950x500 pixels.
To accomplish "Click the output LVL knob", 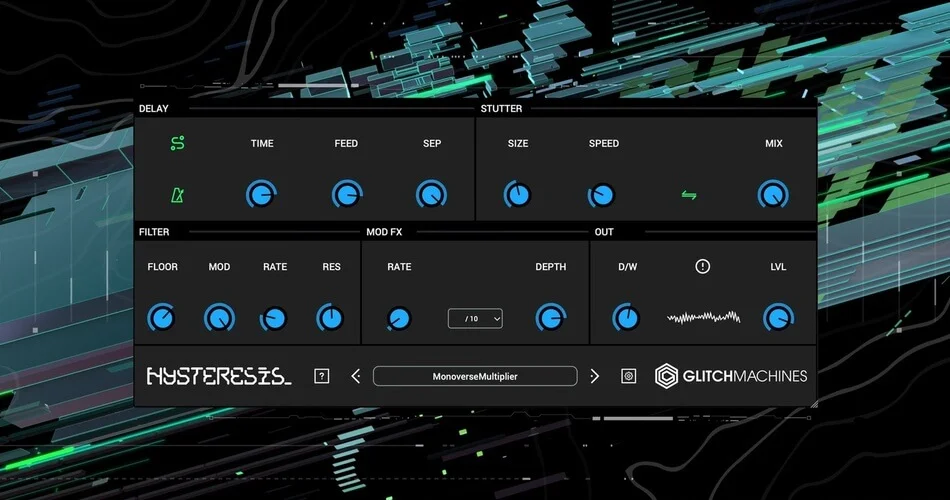I will click(778, 318).
